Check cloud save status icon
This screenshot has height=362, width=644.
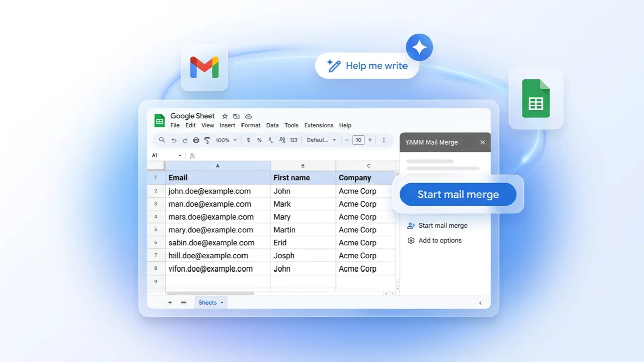tap(248, 116)
